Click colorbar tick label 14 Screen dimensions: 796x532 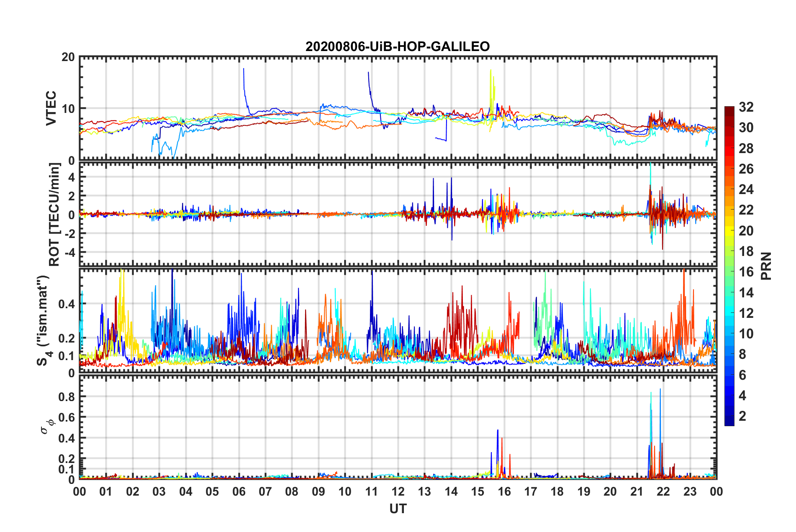tap(746, 292)
